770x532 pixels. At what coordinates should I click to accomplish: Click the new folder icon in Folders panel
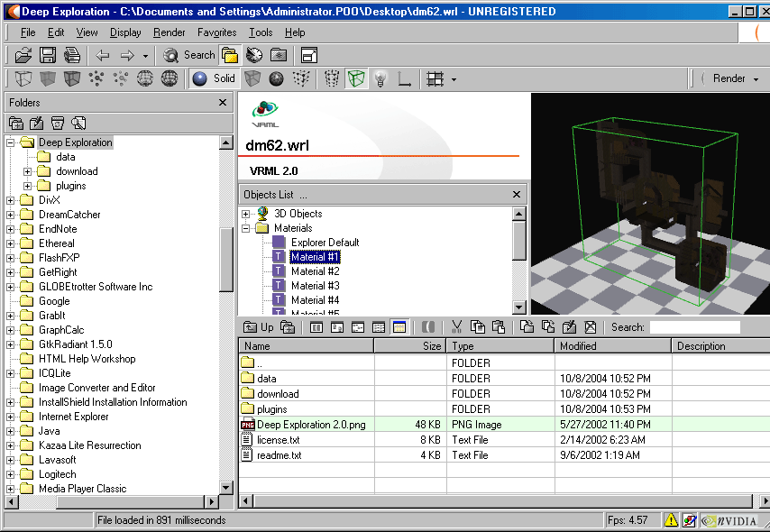[16, 123]
